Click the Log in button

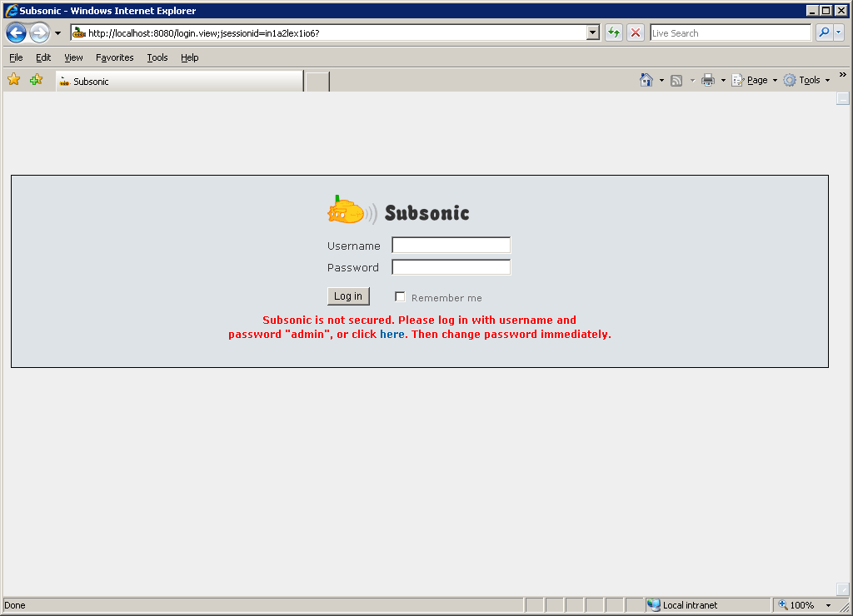click(348, 296)
